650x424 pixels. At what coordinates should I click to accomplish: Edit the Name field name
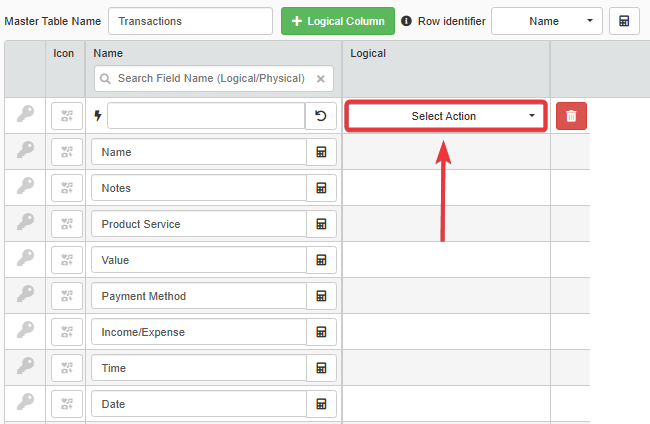(199, 152)
